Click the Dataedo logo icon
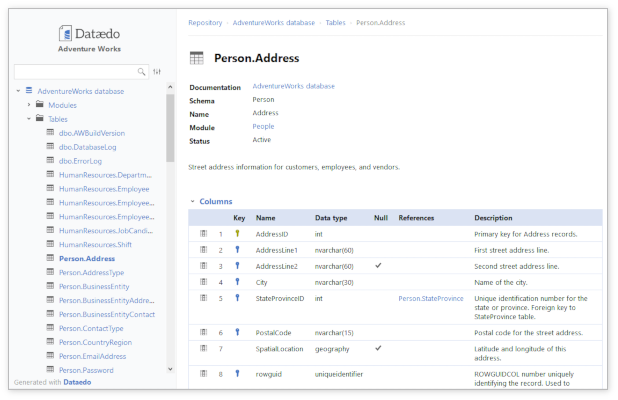The height and width of the screenshot is (400, 618). click(65, 33)
